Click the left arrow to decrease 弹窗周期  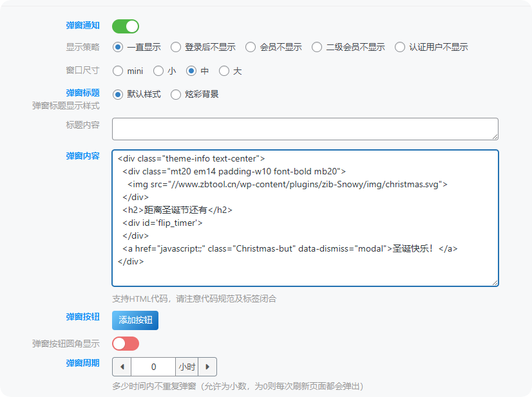(x=122, y=366)
